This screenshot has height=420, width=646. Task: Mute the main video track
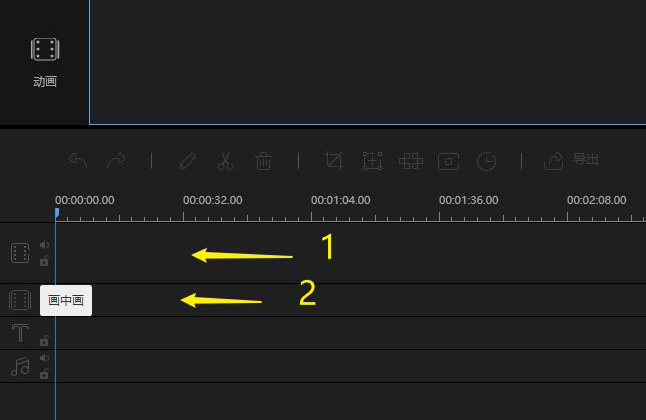pyautogui.click(x=44, y=245)
